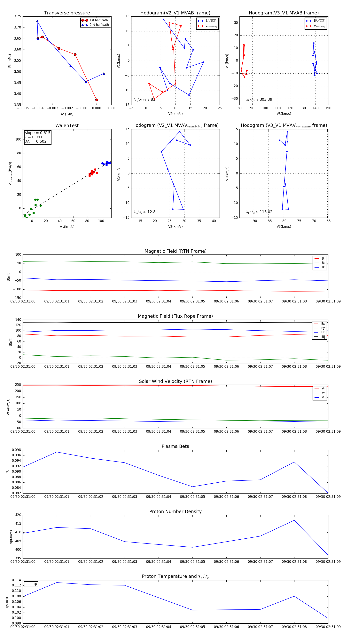Click the lowest red point in Transverse pressure
Viewport: 351px width, 644px height.
(x=97, y=100)
